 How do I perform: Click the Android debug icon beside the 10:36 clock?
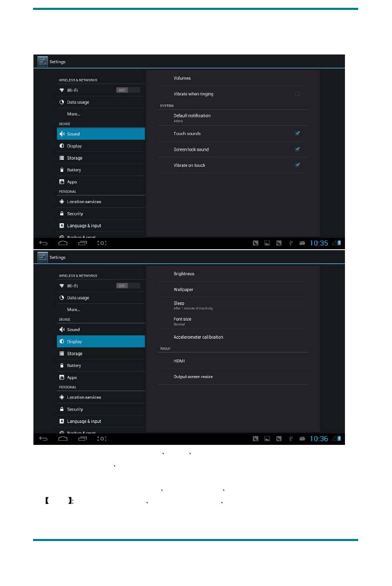[302, 439]
